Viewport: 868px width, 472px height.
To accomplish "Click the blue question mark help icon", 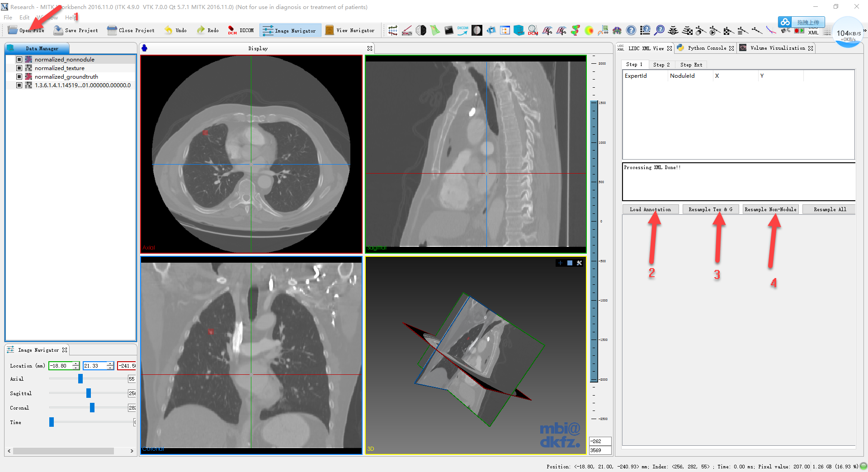I will 631,30.
